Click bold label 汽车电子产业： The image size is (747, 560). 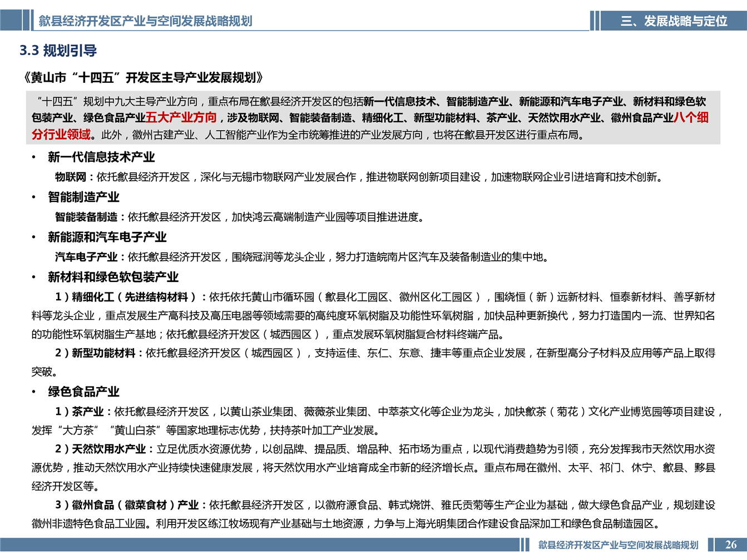(x=91, y=257)
